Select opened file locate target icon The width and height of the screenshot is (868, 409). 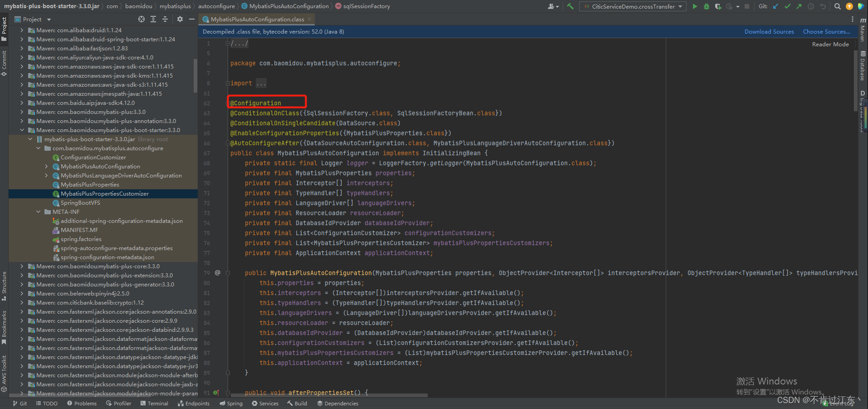(141, 19)
